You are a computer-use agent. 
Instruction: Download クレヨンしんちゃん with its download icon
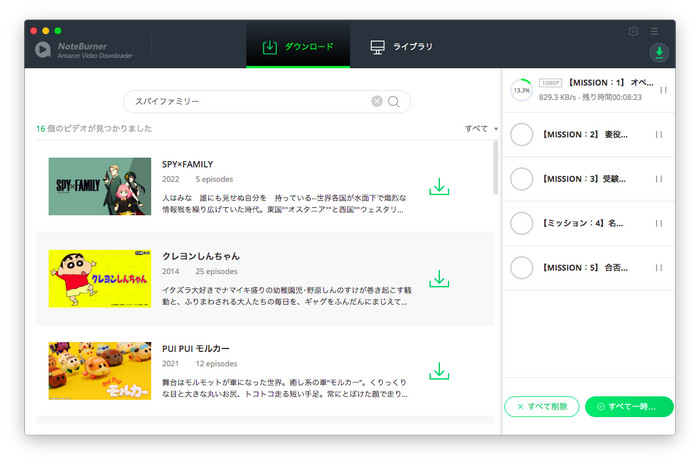[x=439, y=279]
